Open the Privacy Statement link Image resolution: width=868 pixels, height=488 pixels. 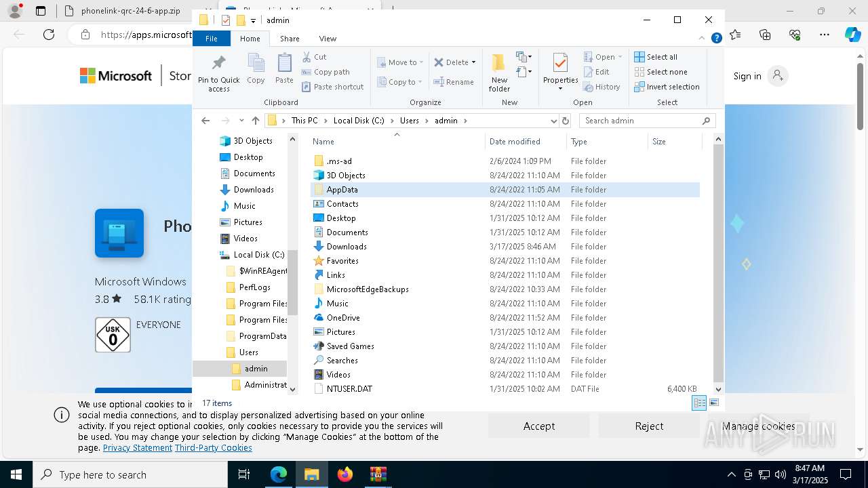(138, 448)
